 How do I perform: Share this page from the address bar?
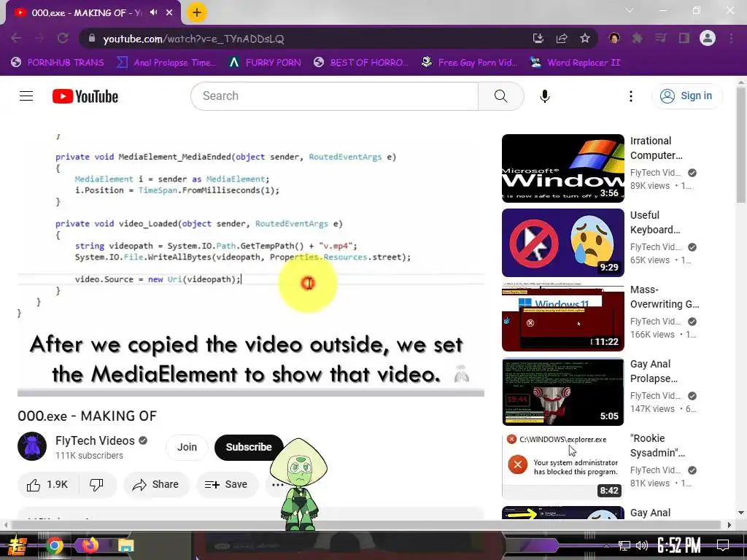click(562, 38)
